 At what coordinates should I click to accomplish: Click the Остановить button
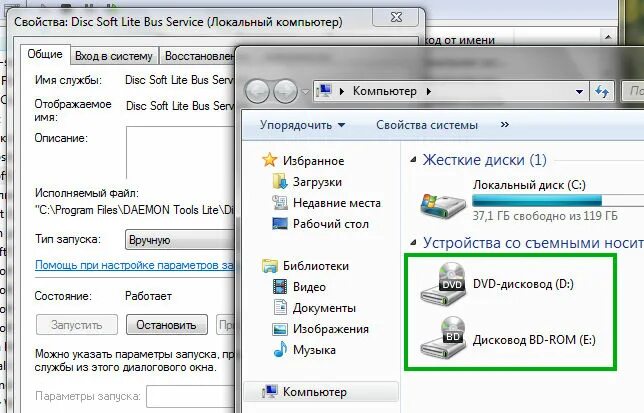(x=166, y=325)
